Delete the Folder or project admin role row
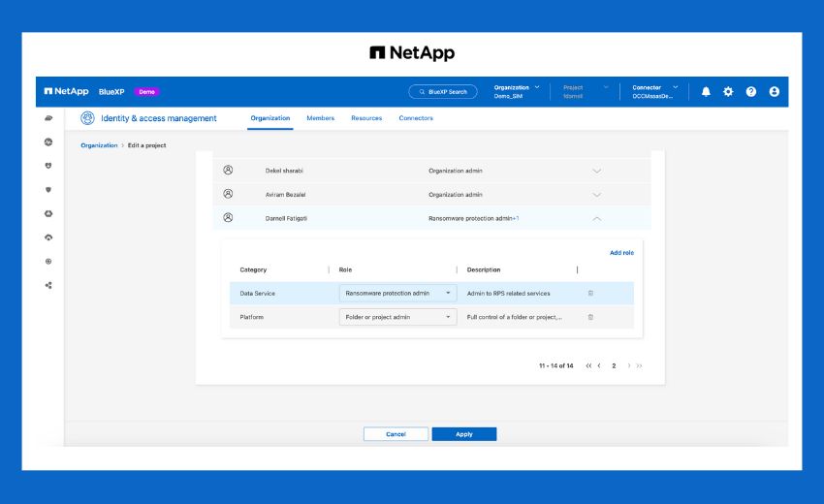 (590, 317)
